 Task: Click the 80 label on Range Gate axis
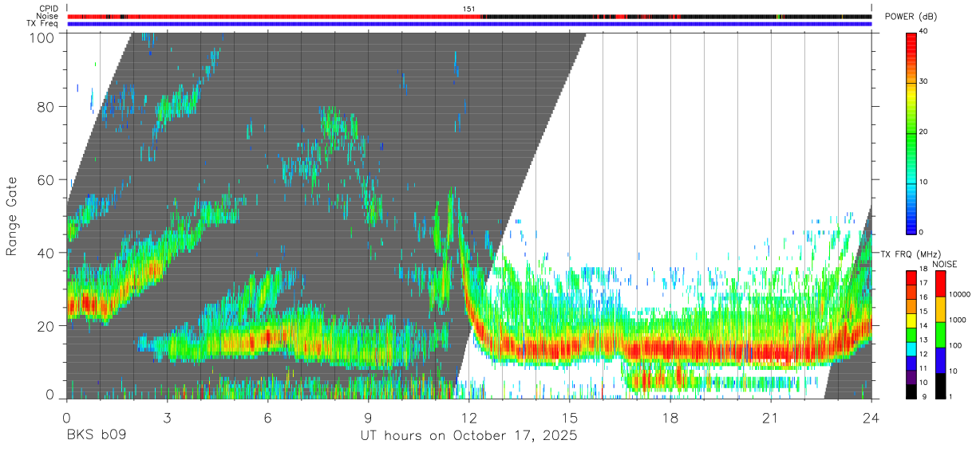[x=45, y=106]
